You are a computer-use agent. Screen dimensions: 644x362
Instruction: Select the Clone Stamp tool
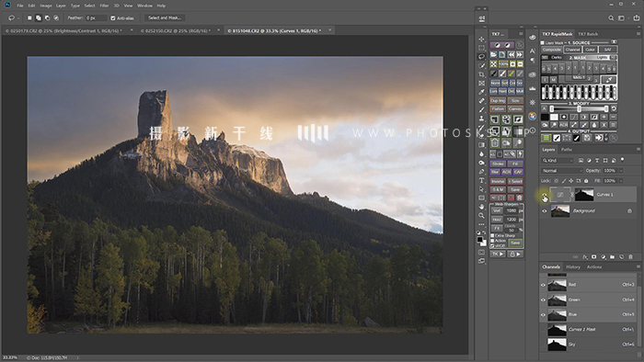click(481, 119)
